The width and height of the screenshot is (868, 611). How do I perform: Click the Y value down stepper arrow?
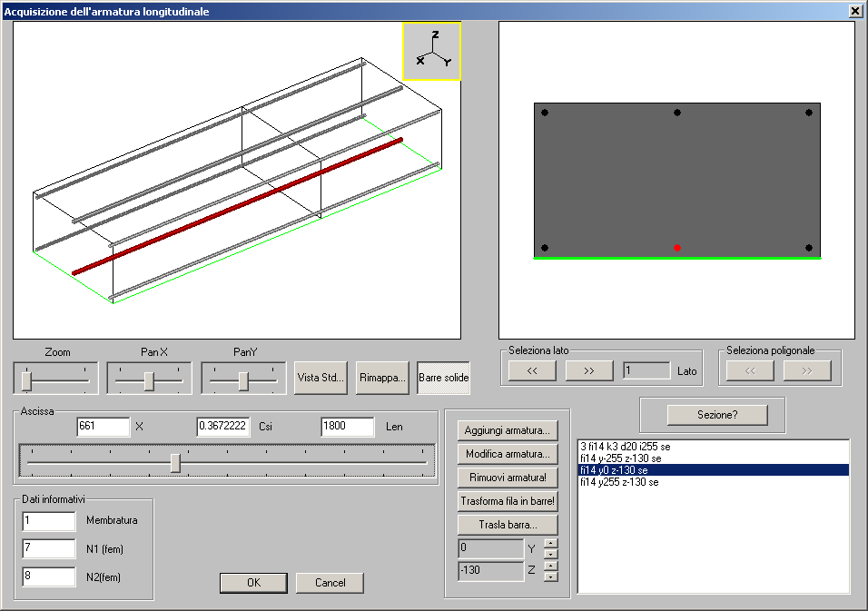(551, 554)
